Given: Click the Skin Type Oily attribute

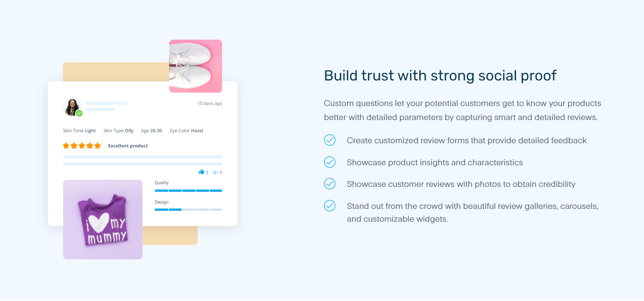Looking at the screenshot, I should pos(118,130).
